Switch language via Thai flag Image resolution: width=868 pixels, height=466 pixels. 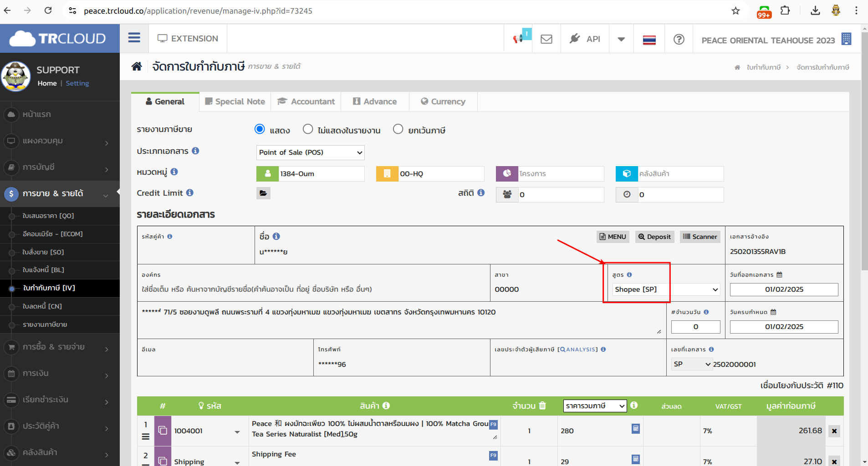click(649, 40)
